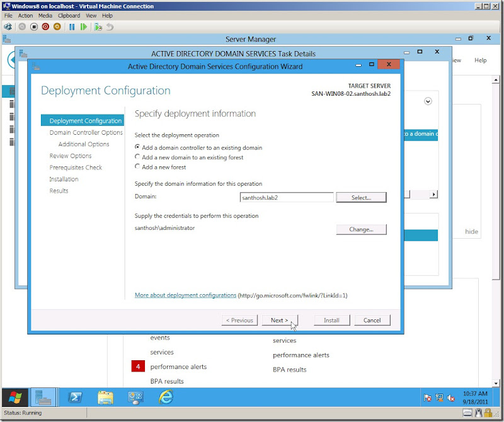This screenshot has width=504, height=422.
Task: Click the Action Center flag tray icon
Action: [427, 398]
